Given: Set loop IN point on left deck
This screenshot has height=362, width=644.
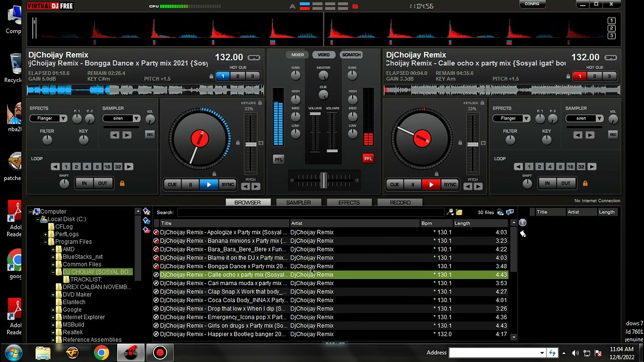Looking at the screenshot, I should pyautogui.click(x=84, y=183).
